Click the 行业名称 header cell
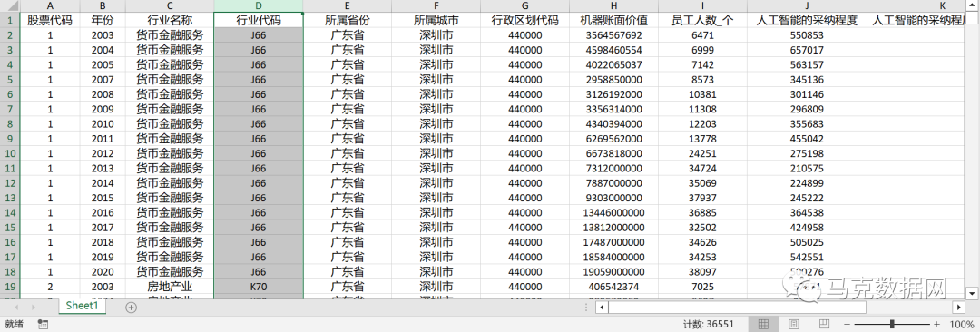This screenshot has height=332, width=980. 170,20
